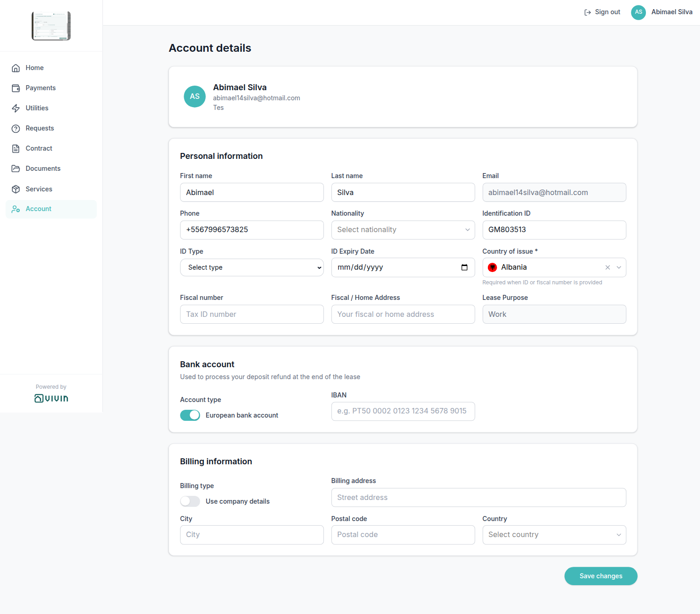Click the AS avatar in top bar
Viewport: 700px width, 614px height.
pos(638,12)
